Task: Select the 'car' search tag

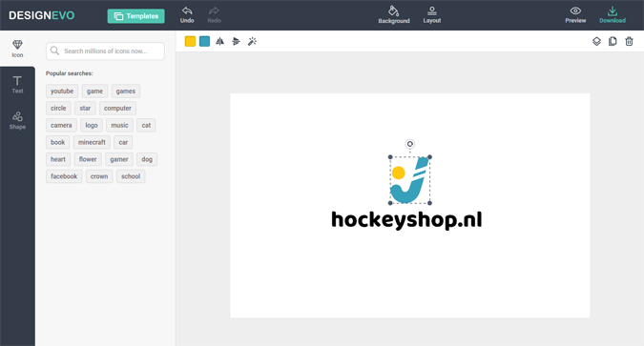Action: click(123, 142)
